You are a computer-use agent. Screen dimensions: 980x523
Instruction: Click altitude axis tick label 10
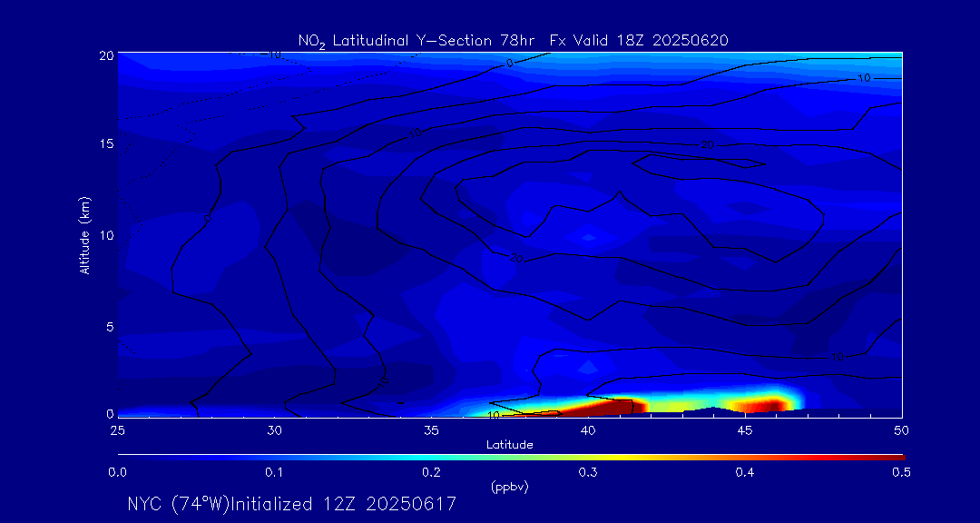click(106, 235)
